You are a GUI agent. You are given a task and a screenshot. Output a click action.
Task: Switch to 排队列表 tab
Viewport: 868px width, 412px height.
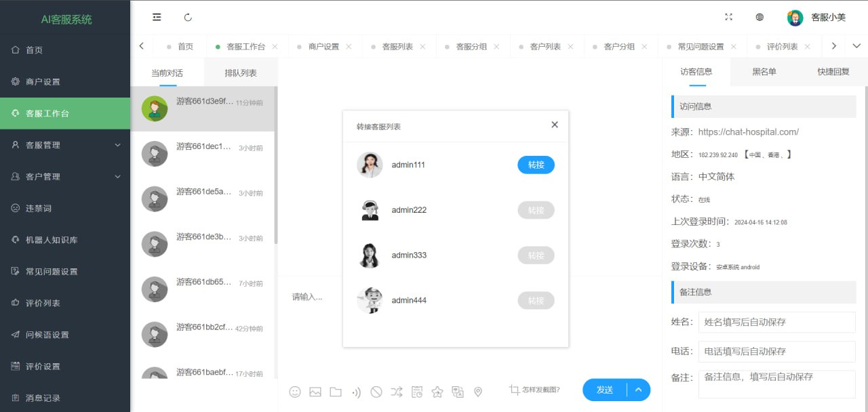click(x=241, y=73)
